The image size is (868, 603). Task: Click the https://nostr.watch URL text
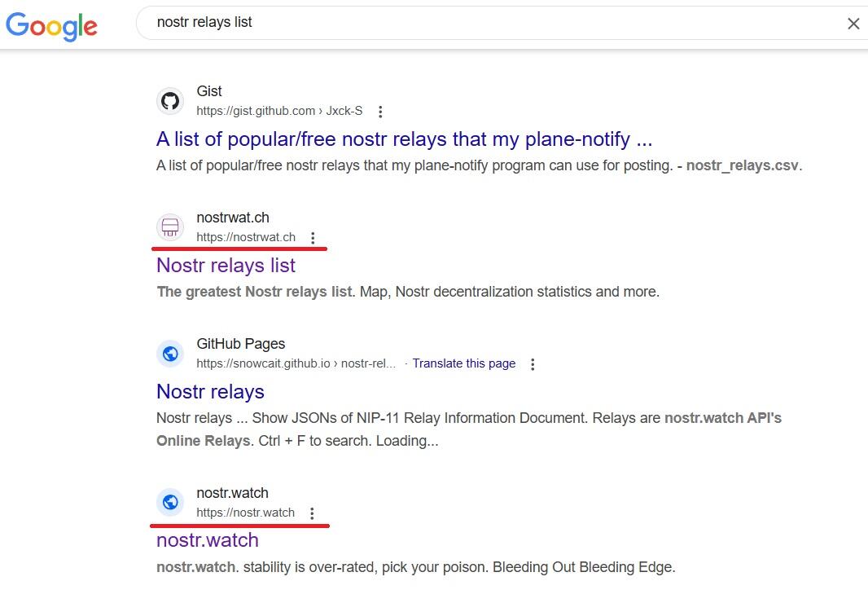(x=245, y=513)
